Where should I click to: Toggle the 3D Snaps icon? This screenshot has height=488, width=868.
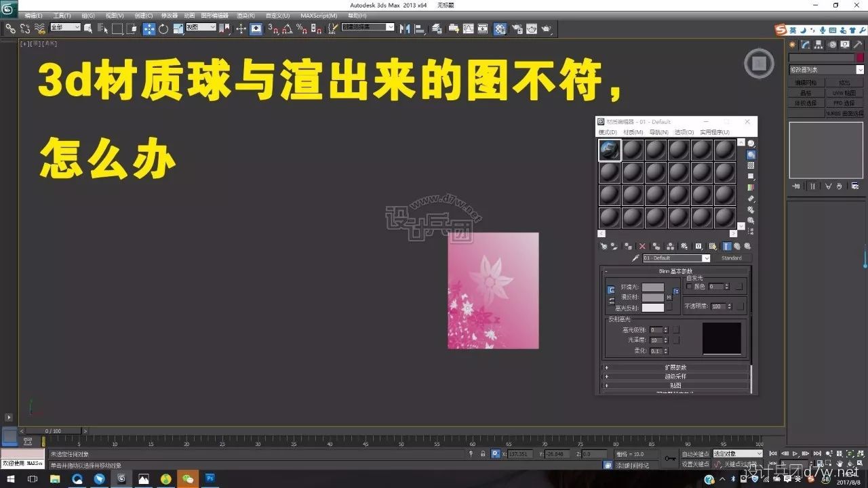click(x=273, y=28)
